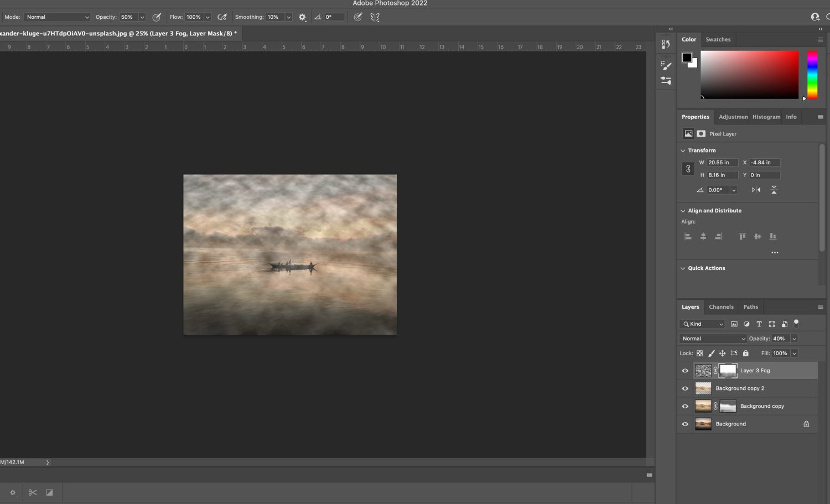Open the Brush Settings panel icon
830x504 pixels.
tap(666, 81)
